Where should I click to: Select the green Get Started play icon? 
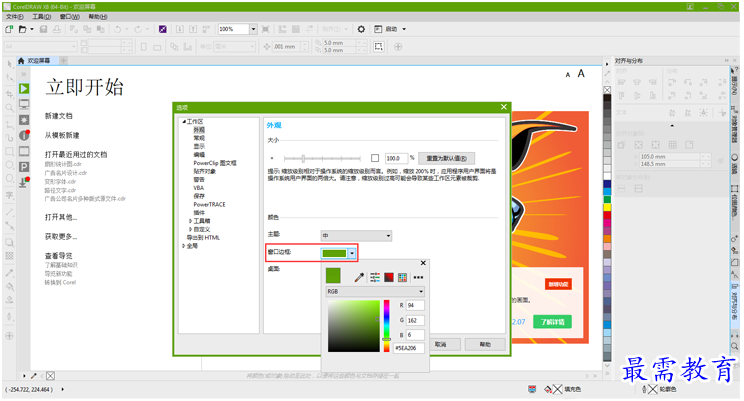[x=24, y=88]
